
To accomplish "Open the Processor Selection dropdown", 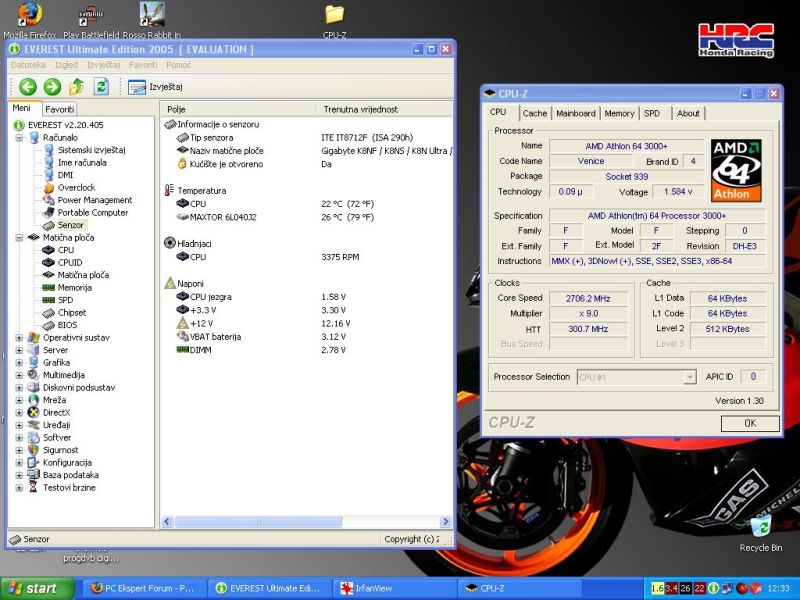I will click(x=689, y=377).
